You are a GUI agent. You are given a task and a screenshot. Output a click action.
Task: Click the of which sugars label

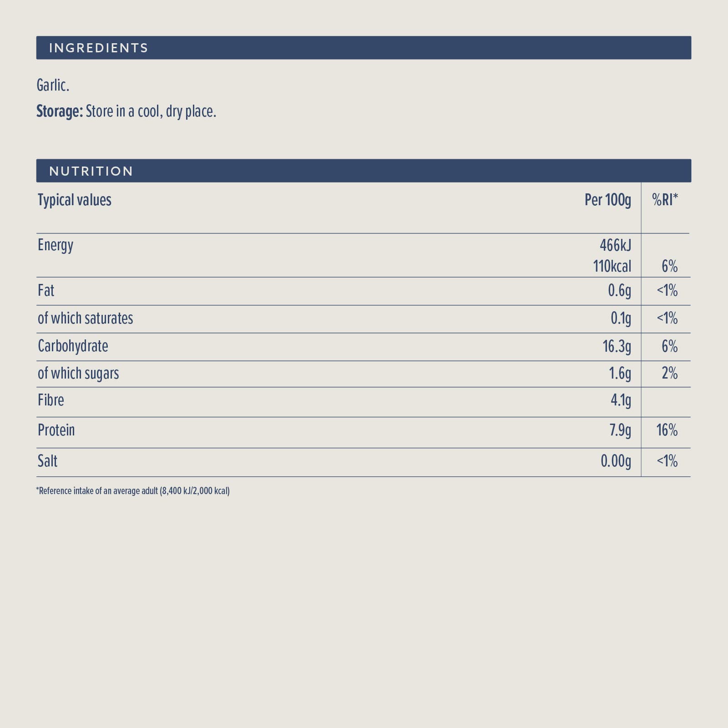(78, 373)
